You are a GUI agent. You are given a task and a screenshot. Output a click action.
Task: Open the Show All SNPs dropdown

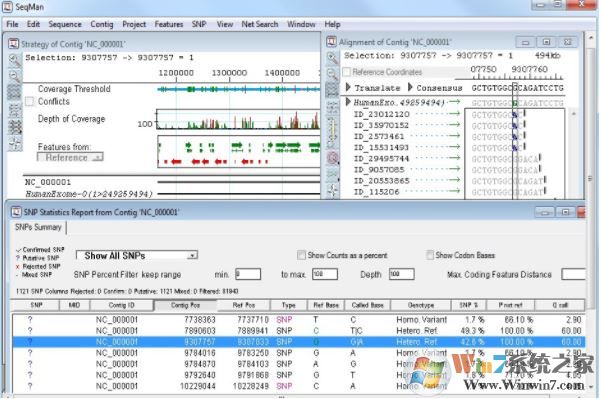pos(137,255)
